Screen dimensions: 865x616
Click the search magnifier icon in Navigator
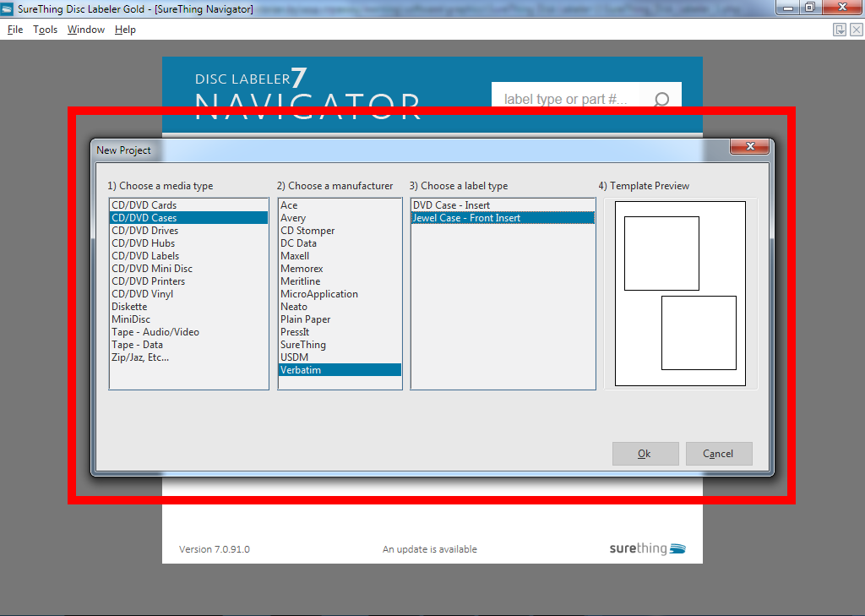(661, 100)
